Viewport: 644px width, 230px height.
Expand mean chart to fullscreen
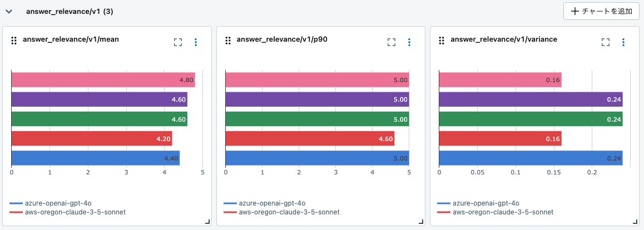178,42
